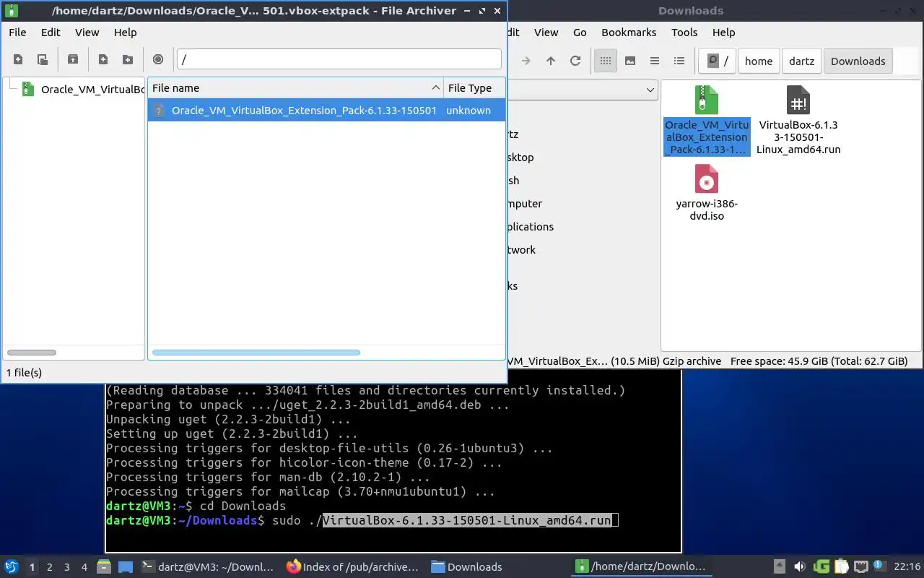Go up one folder in Downloads window
This screenshot has width=924, height=578.
pyautogui.click(x=551, y=61)
